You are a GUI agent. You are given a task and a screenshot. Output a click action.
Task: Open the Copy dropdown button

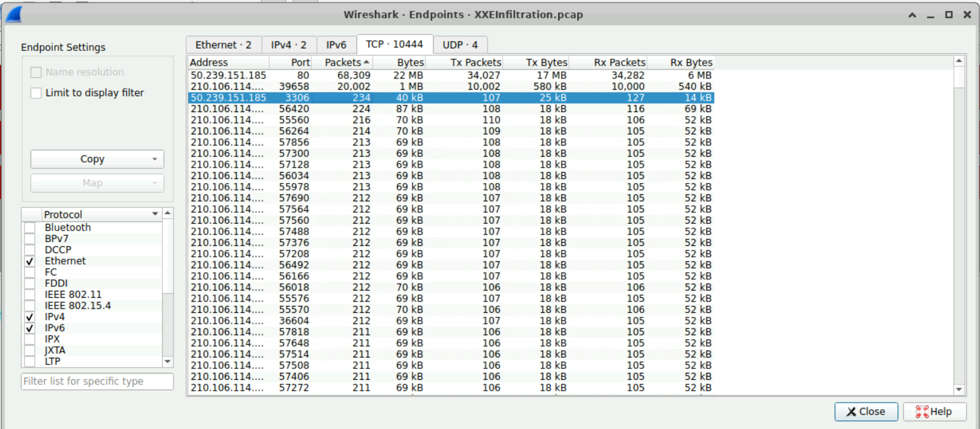pyautogui.click(x=98, y=159)
